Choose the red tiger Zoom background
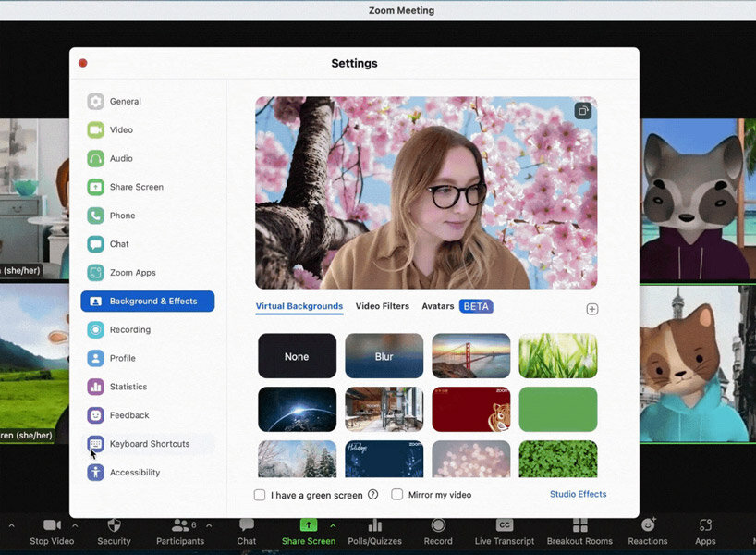 tap(471, 409)
